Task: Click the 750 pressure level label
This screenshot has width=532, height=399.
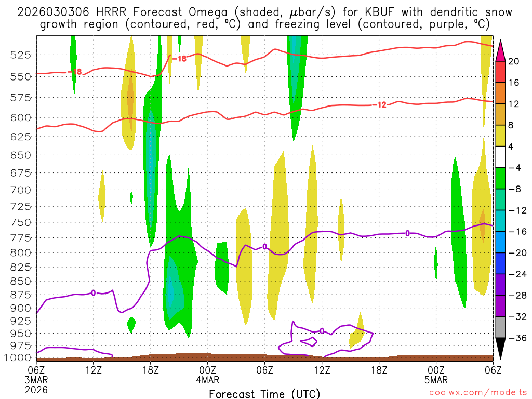Action: [21, 222]
